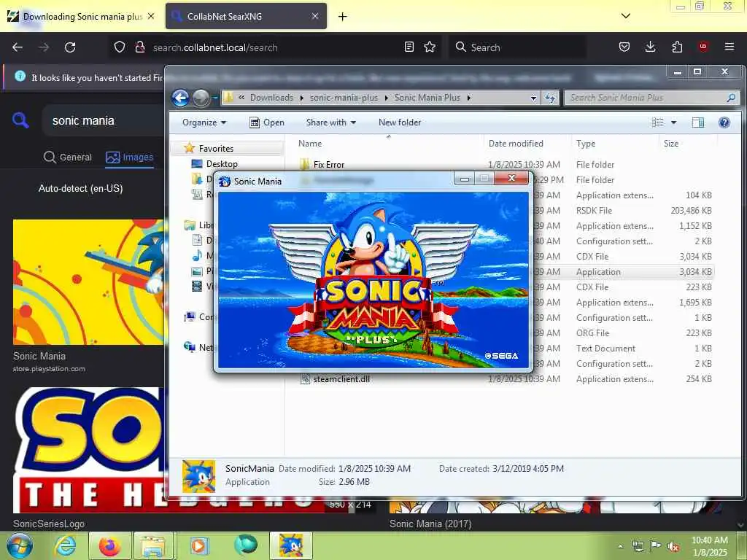
Task: Refresh the Explorer folder view
Action: [x=550, y=98]
